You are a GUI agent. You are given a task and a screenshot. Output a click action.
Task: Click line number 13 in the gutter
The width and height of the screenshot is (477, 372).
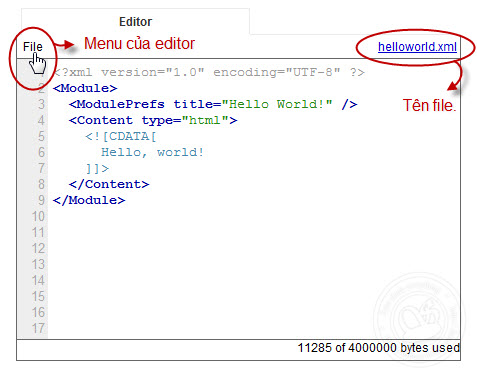point(38,264)
